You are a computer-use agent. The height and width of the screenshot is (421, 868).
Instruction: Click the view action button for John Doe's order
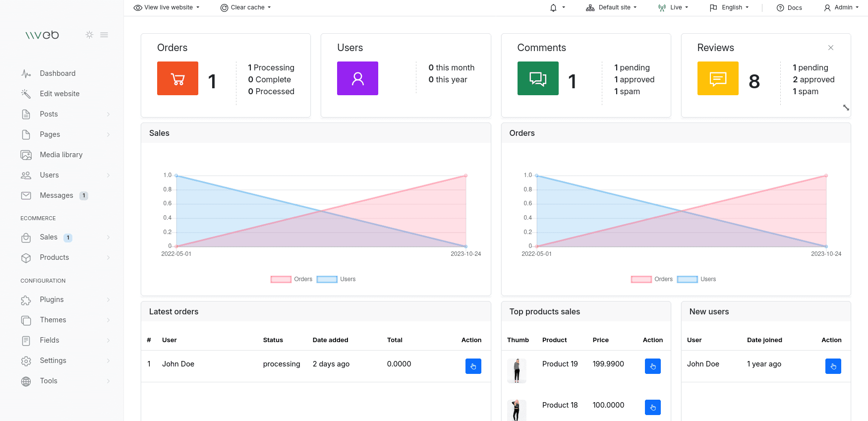click(x=473, y=366)
